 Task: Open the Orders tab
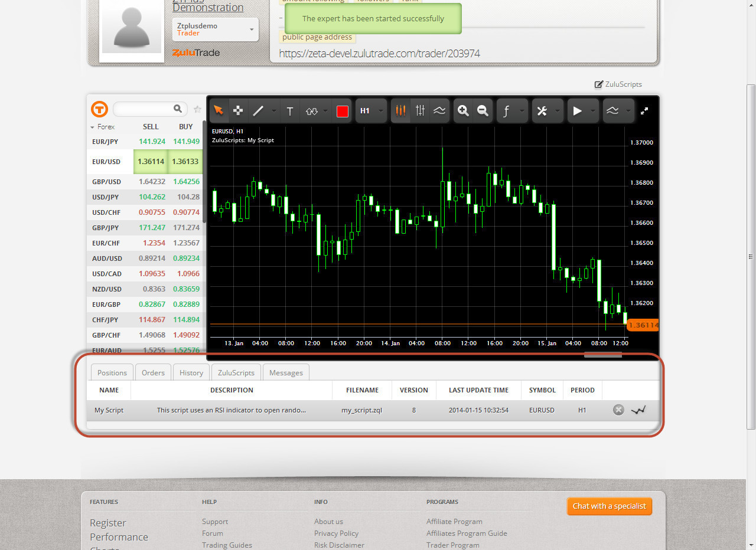(x=153, y=372)
